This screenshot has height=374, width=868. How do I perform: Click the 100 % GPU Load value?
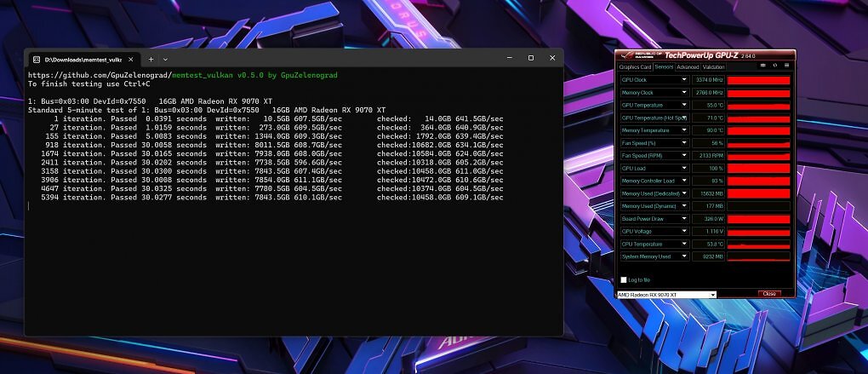708,169
